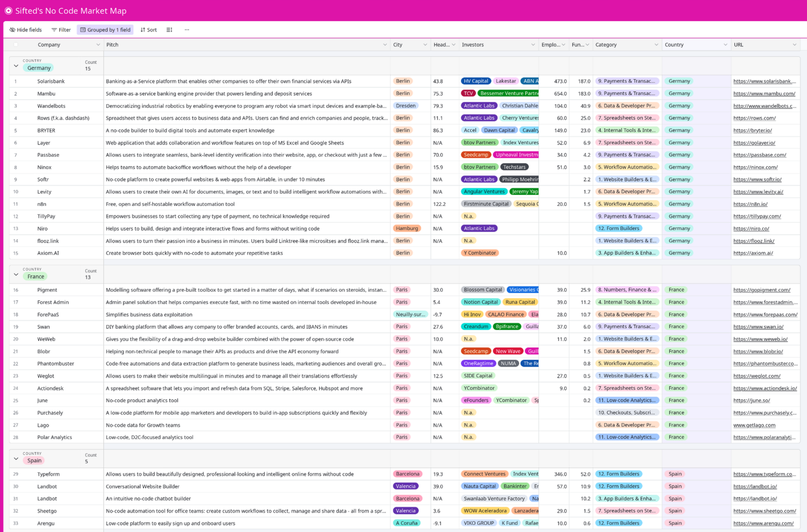This screenshot has width=807, height=532.
Task: Open the weglot.com link
Action: pos(757,376)
